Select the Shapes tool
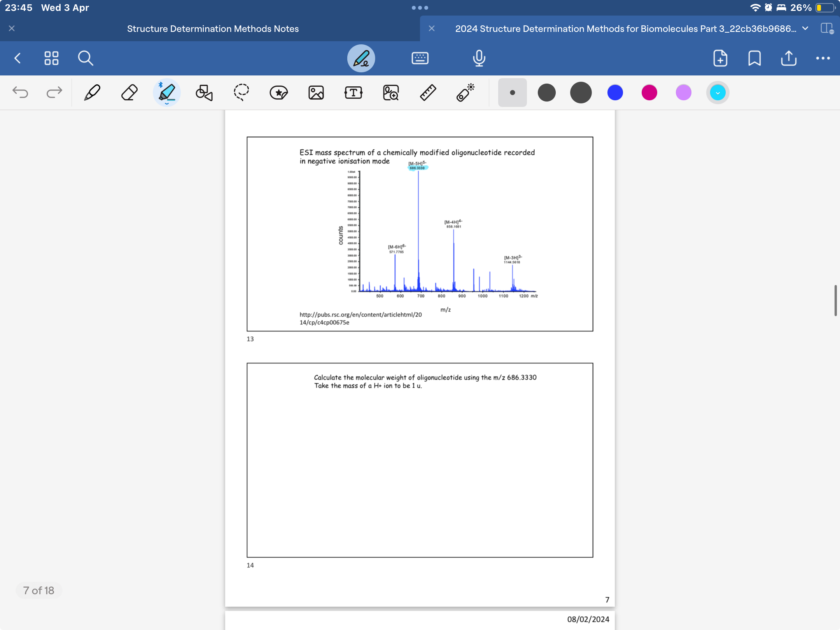Image resolution: width=840 pixels, height=630 pixels. [x=204, y=93]
